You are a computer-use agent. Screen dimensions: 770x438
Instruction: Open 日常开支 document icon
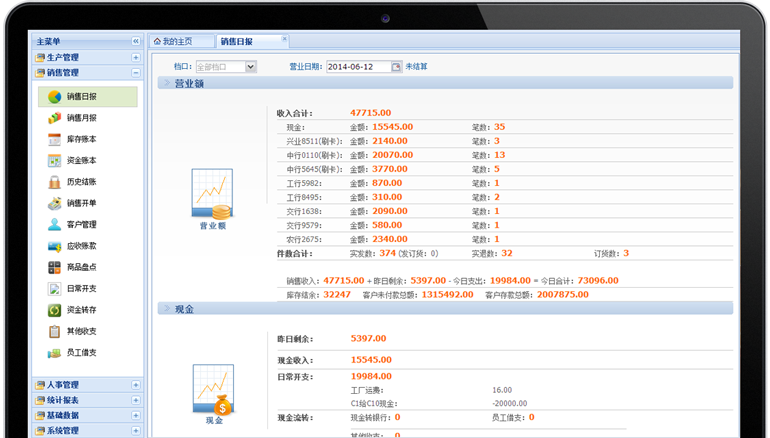pos(55,289)
